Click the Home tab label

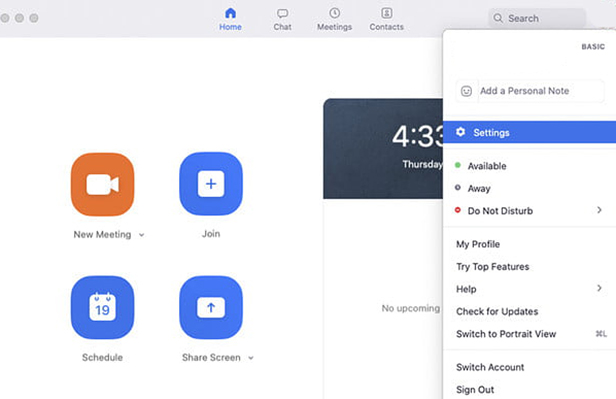[230, 27]
